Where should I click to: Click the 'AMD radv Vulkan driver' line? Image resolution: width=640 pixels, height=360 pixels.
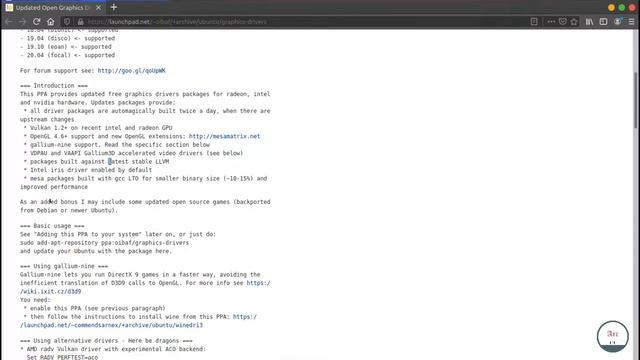(113, 349)
